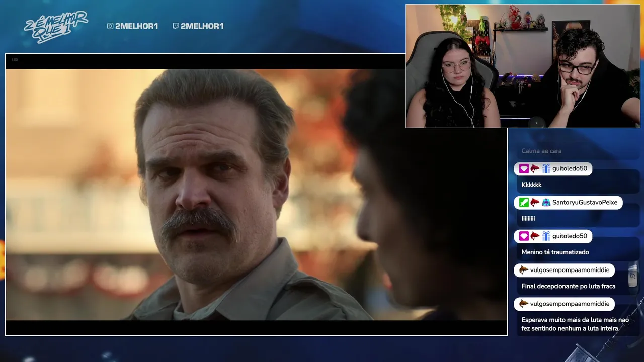
Task: Click the pink diamond badge above 'Menino tá traumatizado'
Action: [x=524, y=236]
